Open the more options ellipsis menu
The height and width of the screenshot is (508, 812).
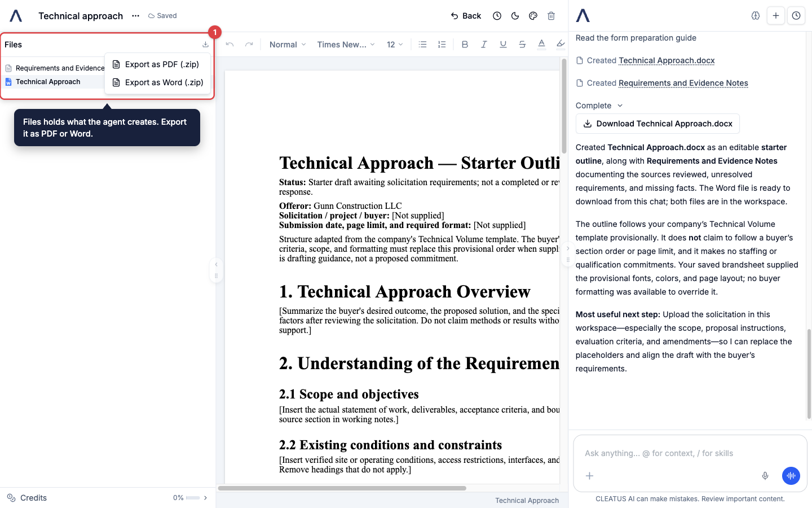(x=135, y=16)
